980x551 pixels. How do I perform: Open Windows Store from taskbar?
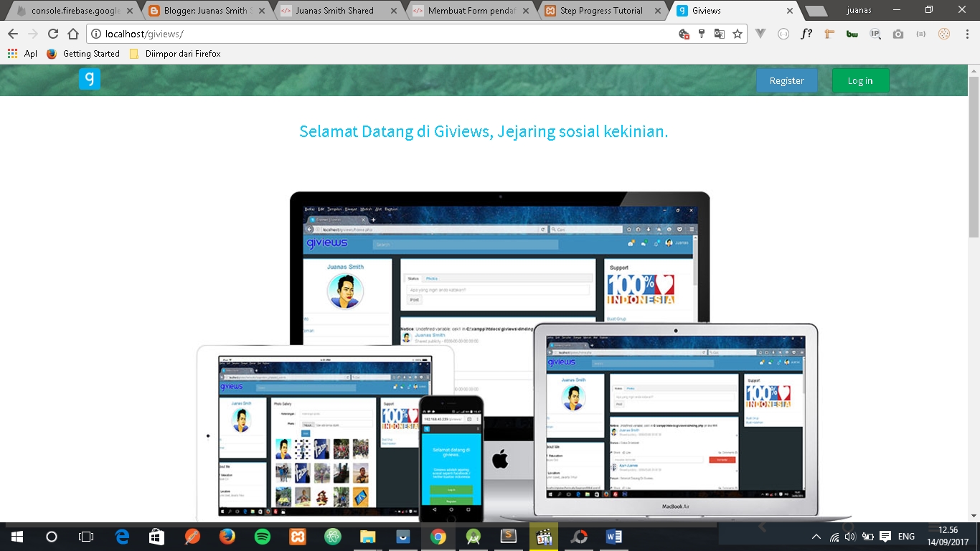pyautogui.click(x=157, y=537)
